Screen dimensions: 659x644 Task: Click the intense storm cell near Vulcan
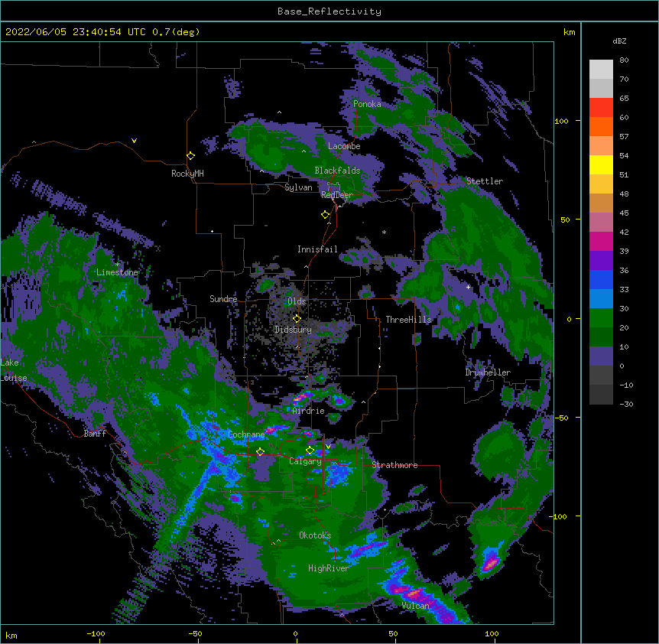pos(414,594)
